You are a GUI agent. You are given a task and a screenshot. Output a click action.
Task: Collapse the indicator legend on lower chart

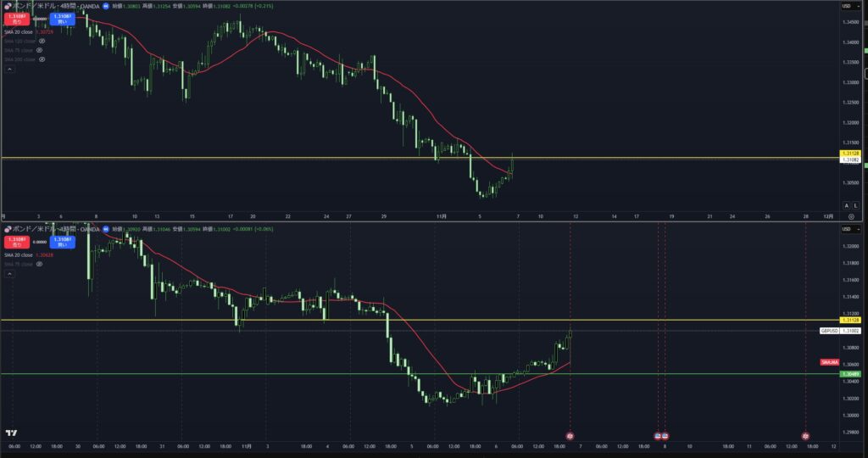click(x=9, y=274)
